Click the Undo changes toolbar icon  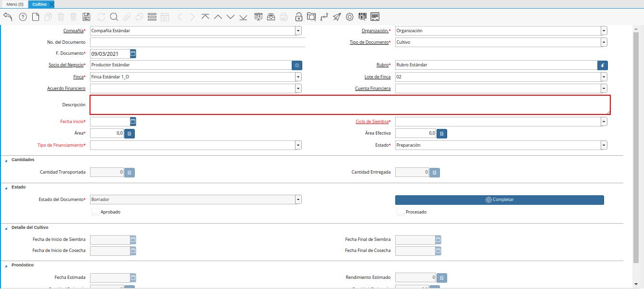point(8,17)
